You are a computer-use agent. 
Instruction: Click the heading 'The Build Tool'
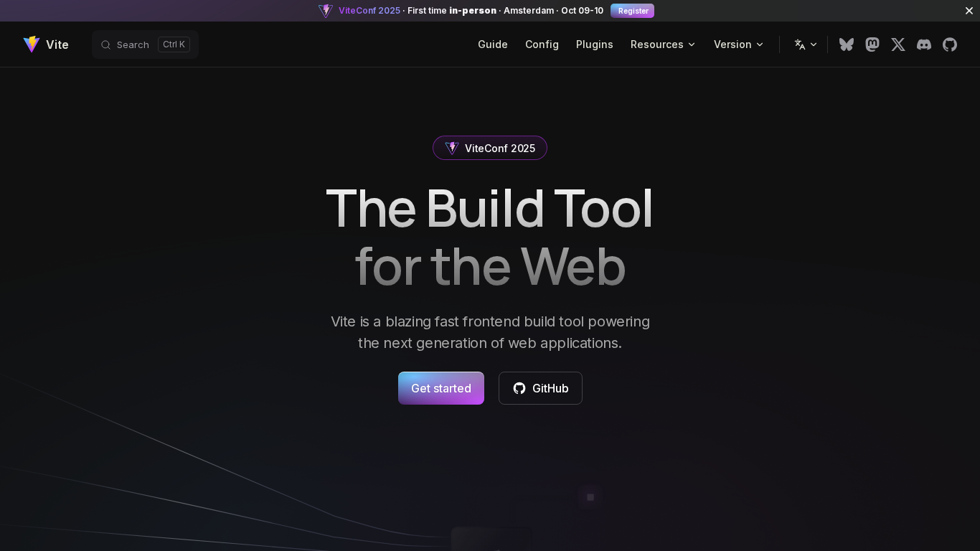tap(489, 209)
